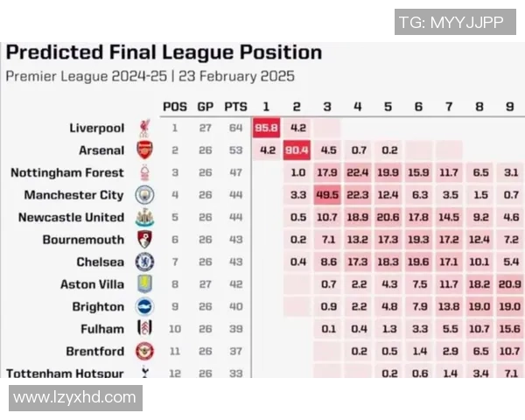Select the Newcastle United crest icon

coord(144,218)
